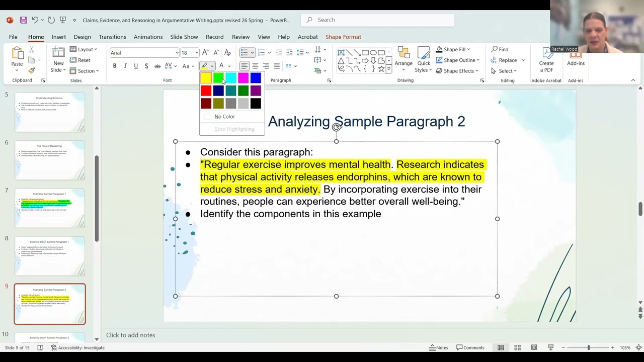644x362 pixels.
Task: Choose No Color in highlight palette
Action: pos(224,117)
